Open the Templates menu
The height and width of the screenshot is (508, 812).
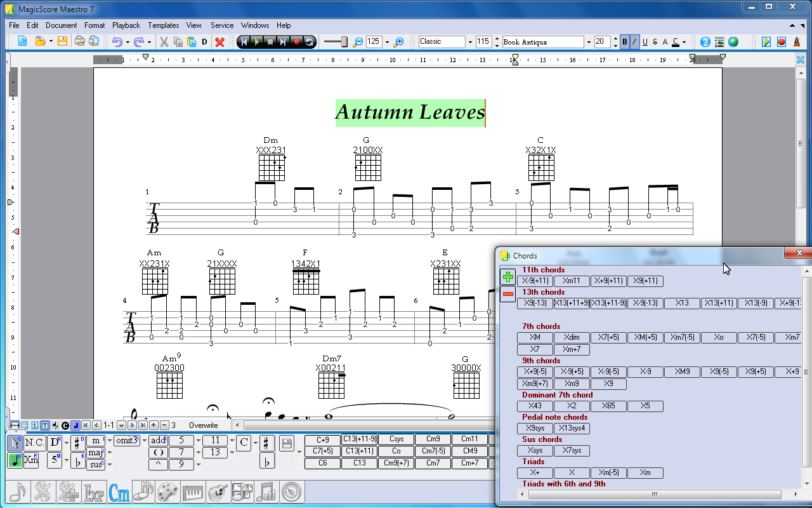164,25
